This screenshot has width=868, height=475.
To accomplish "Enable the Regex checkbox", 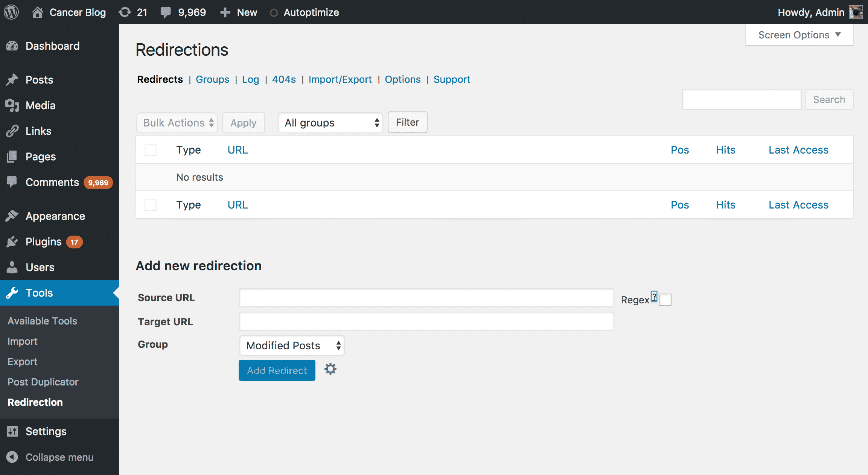I will pyautogui.click(x=665, y=300).
